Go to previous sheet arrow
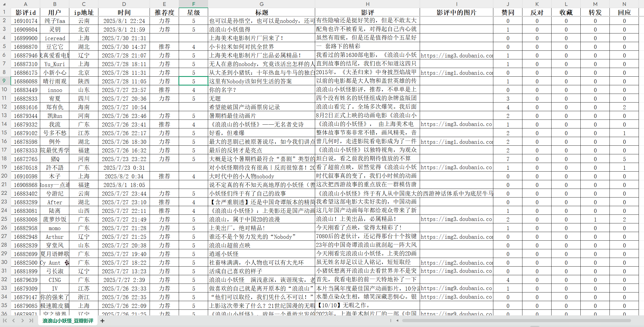 pyautogui.click(x=14, y=321)
